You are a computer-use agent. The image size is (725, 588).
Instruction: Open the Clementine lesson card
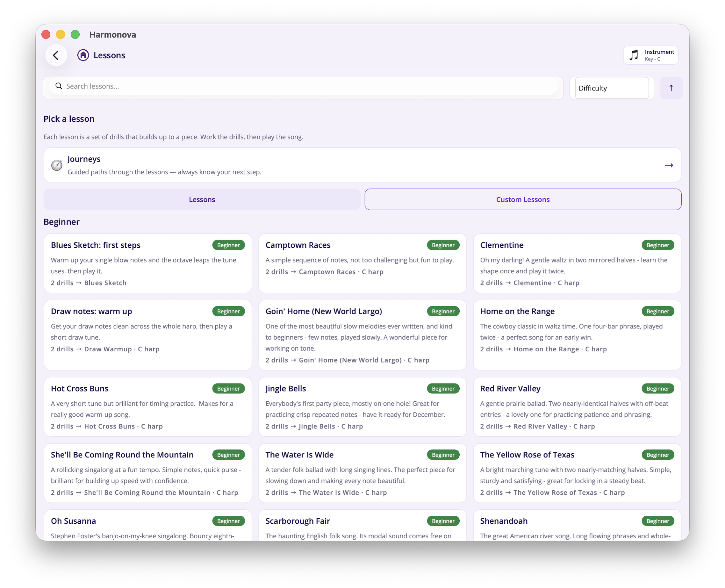click(x=577, y=263)
